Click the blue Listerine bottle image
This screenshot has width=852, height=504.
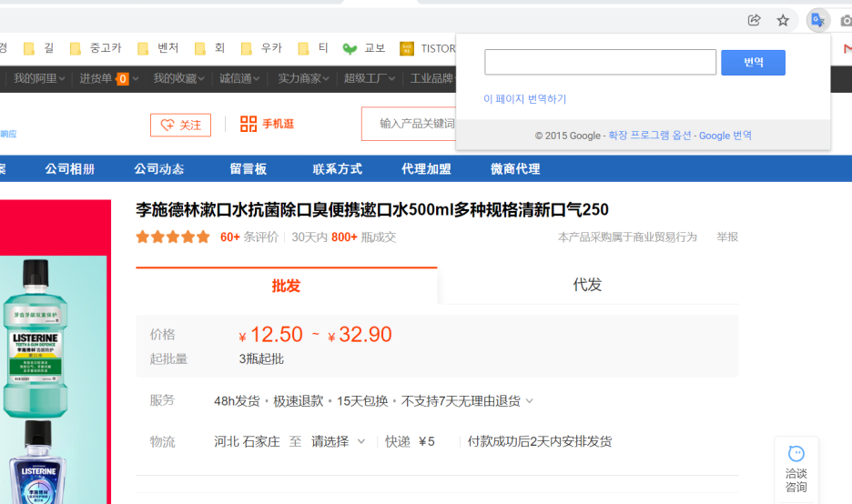[x=37, y=463]
